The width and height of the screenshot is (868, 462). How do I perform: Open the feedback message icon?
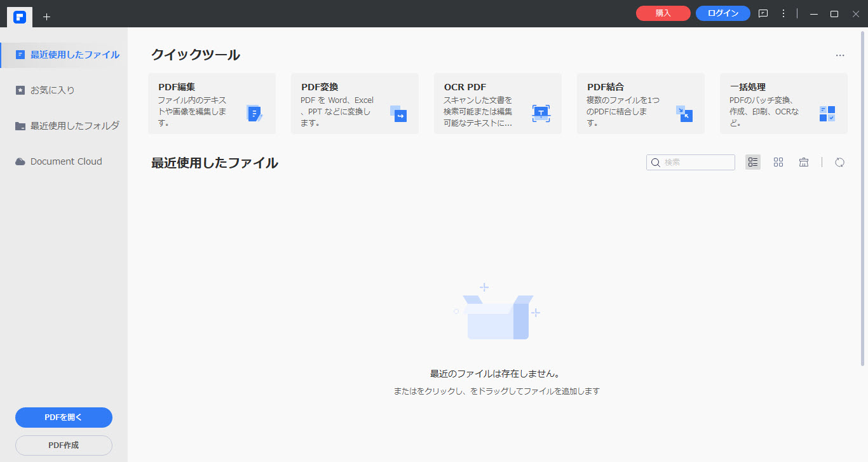tap(763, 13)
